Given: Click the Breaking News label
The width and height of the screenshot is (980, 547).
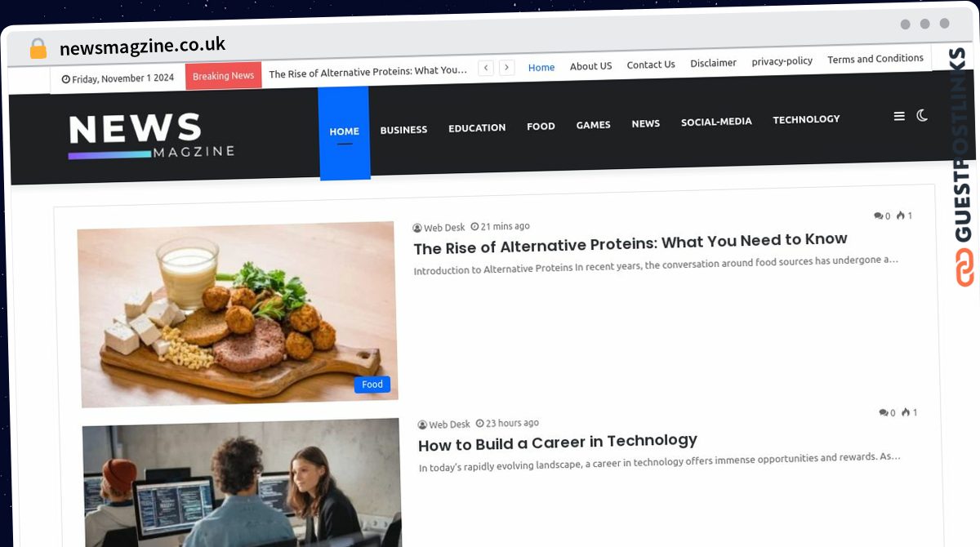Looking at the screenshot, I should click(223, 76).
